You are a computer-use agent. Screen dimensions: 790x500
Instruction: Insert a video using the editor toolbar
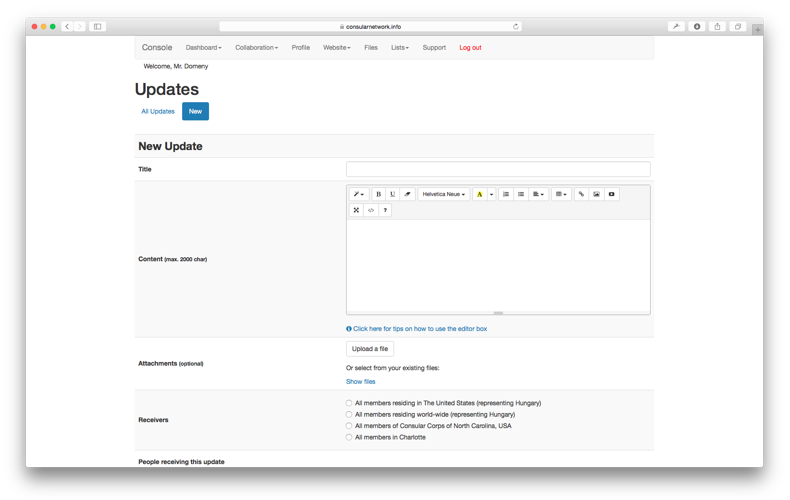click(x=611, y=194)
